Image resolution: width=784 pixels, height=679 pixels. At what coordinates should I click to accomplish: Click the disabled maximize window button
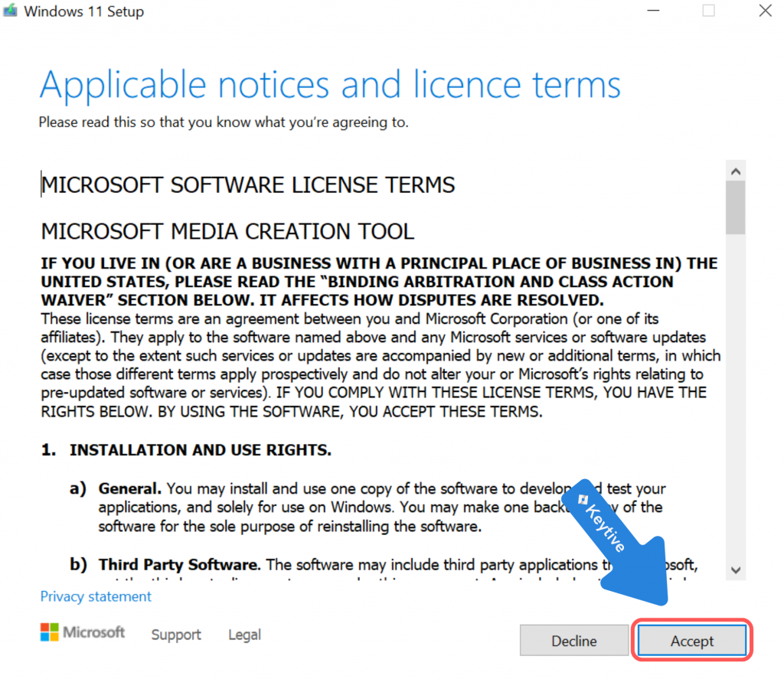tap(709, 11)
